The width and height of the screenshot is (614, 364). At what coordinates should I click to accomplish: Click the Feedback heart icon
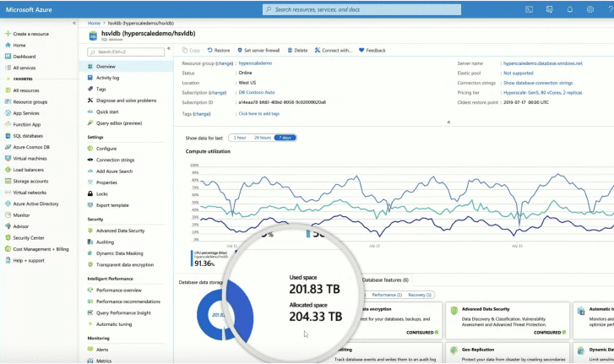[x=361, y=50]
